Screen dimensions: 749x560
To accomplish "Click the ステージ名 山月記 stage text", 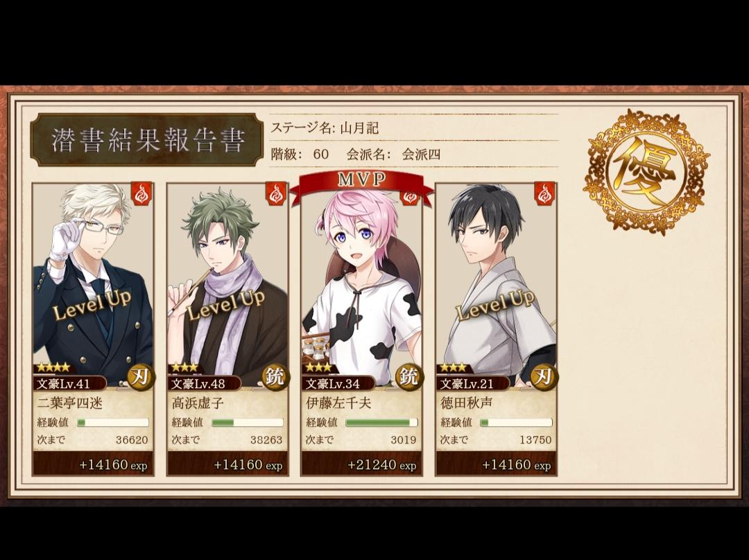I will (x=325, y=128).
